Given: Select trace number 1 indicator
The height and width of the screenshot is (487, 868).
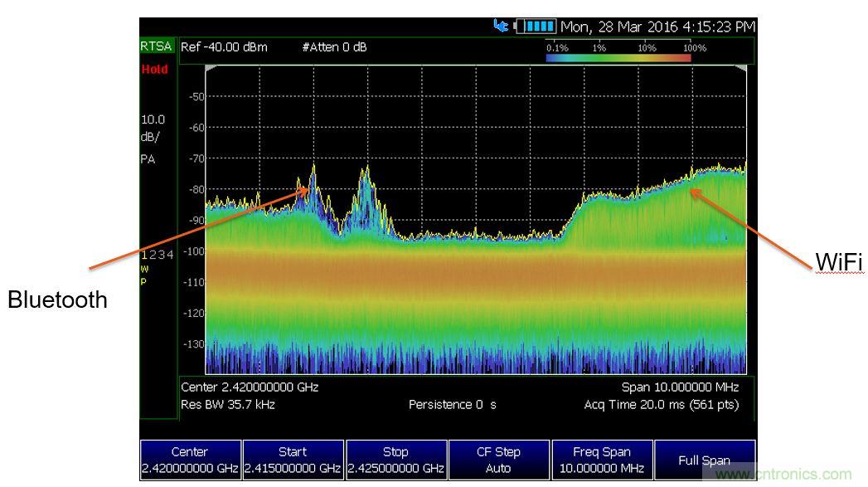Looking at the screenshot, I should point(144,255).
